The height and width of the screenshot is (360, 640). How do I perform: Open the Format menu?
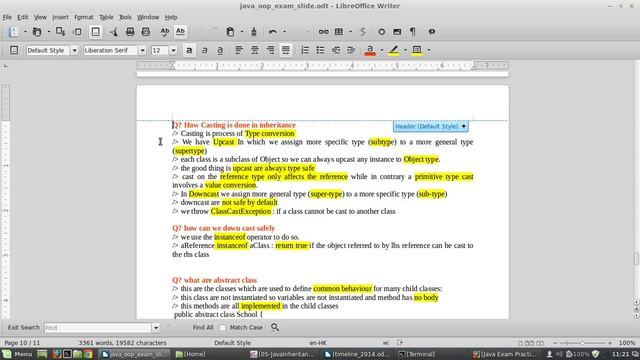[x=84, y=17]
